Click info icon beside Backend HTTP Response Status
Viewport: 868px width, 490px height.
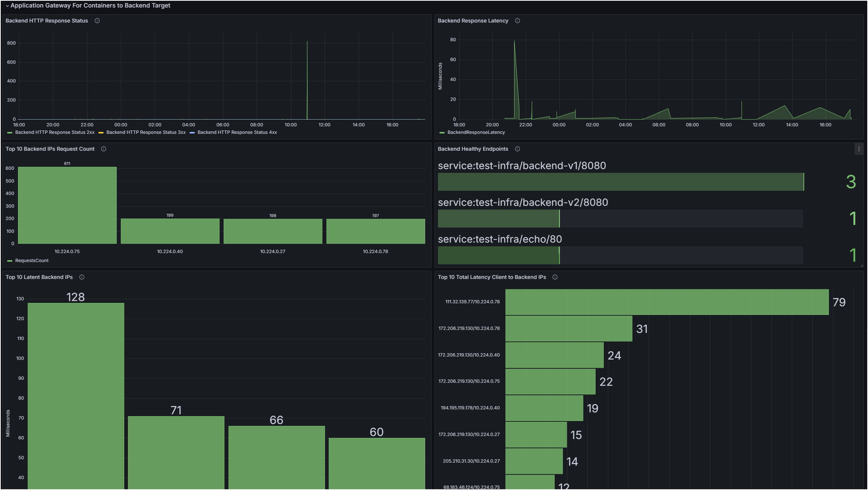pyautogui.click(x=97, y=21)
